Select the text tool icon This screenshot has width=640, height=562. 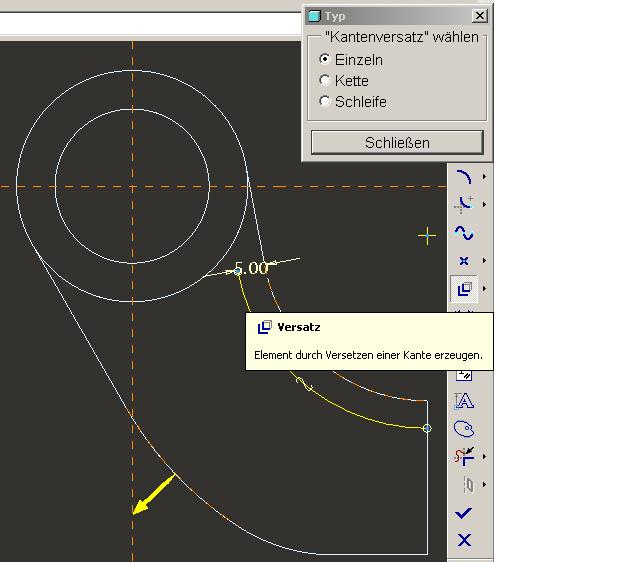[x=463, y=401]
